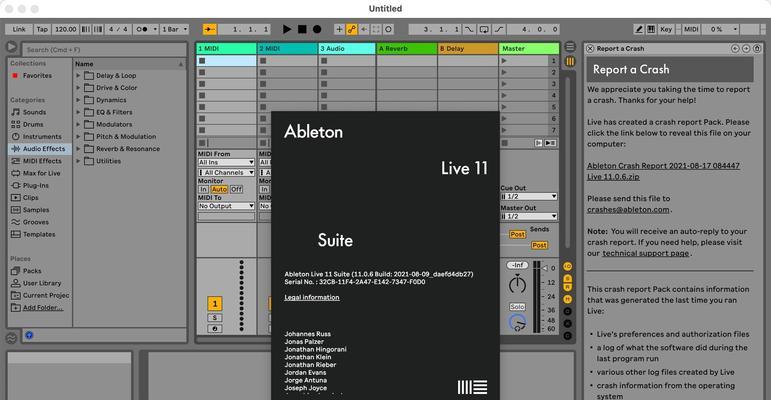This screenshot has height=400, width=771.
Task: Show or hide In/Out section
Action: coord(567,266)
